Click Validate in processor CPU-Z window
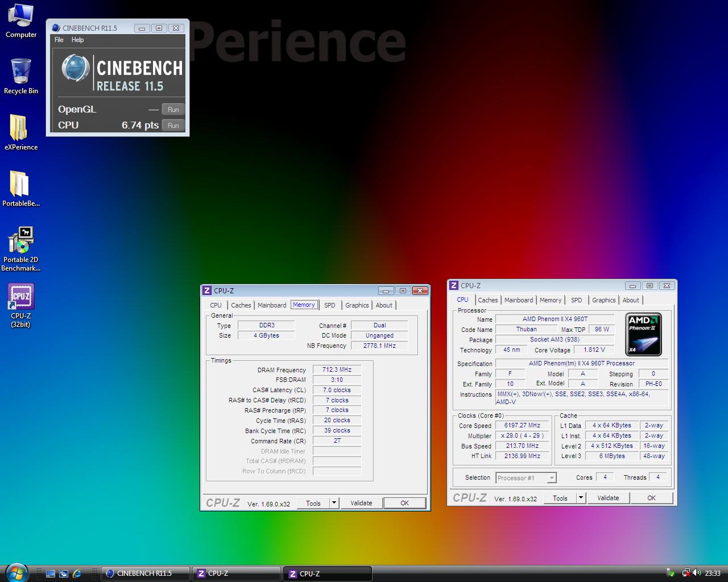Image resolution: width=728 pixels, height=582 pixels. click(608, 498)
